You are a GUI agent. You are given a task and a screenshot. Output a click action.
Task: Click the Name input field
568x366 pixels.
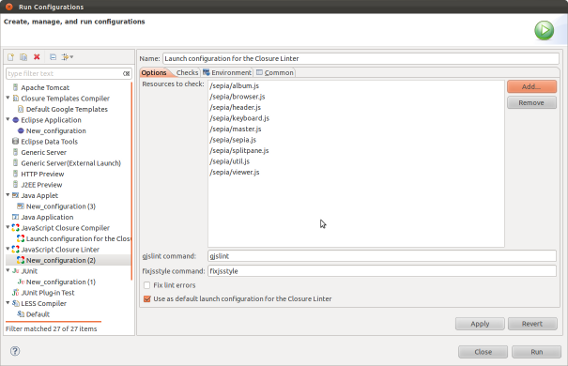(x=361, y=58)
